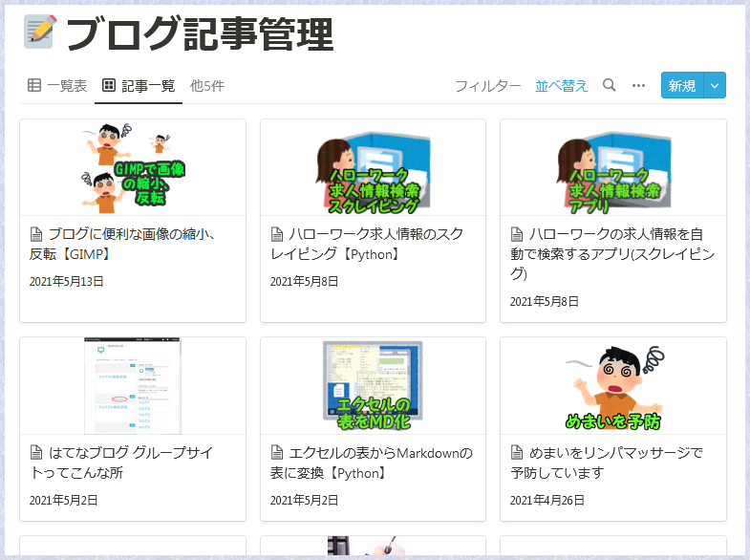
Task: Create a new entry with 新規 button
Action: 682,86
